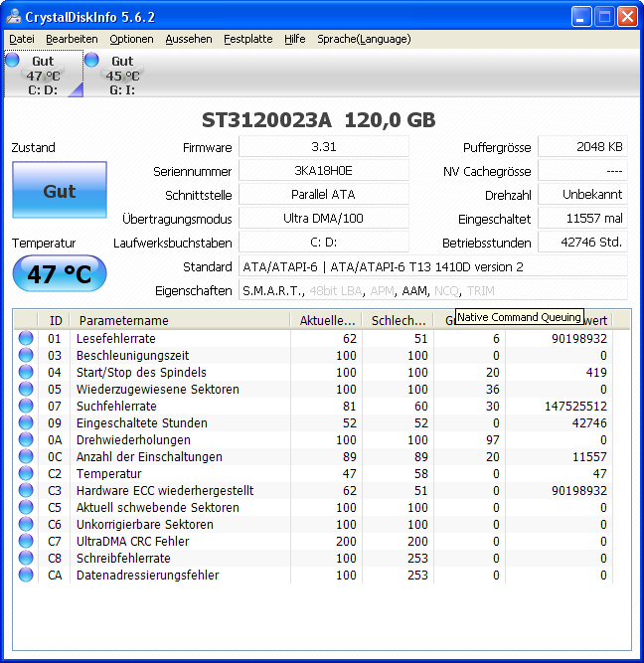644x663 pixels.
Task: Click status orb of Unkorrigierbare Sektoren
Action: [26, 524]
